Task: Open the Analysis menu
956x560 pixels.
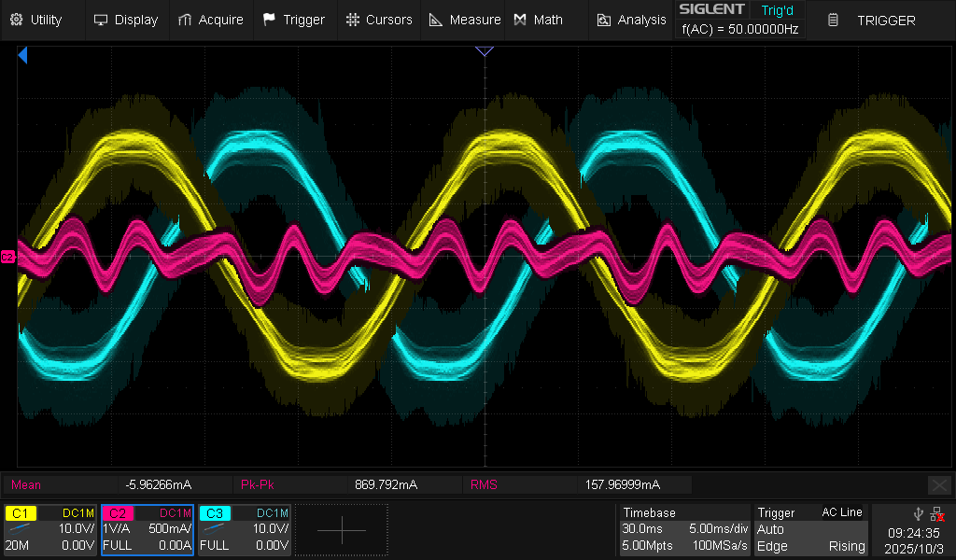Action: coord(632,20)
